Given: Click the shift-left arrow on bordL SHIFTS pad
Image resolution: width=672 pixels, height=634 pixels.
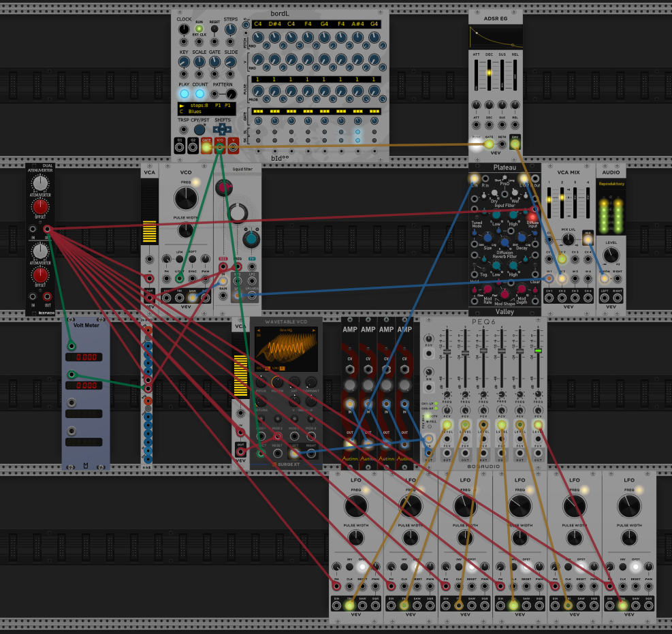Looking at the screenshot, I should pos(217,129).
